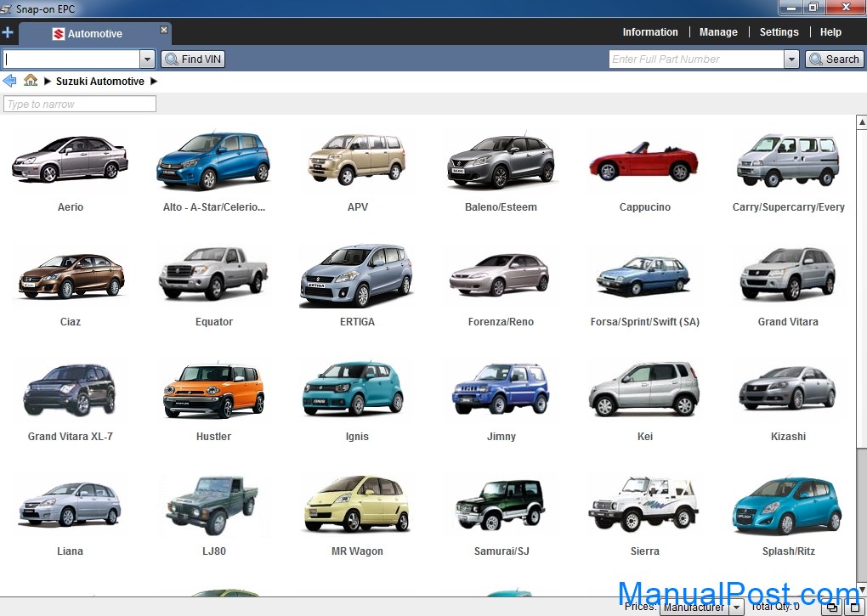Click the Grand Vitara XL-7 label
The image size is (867, 616).
click(71, 437)
